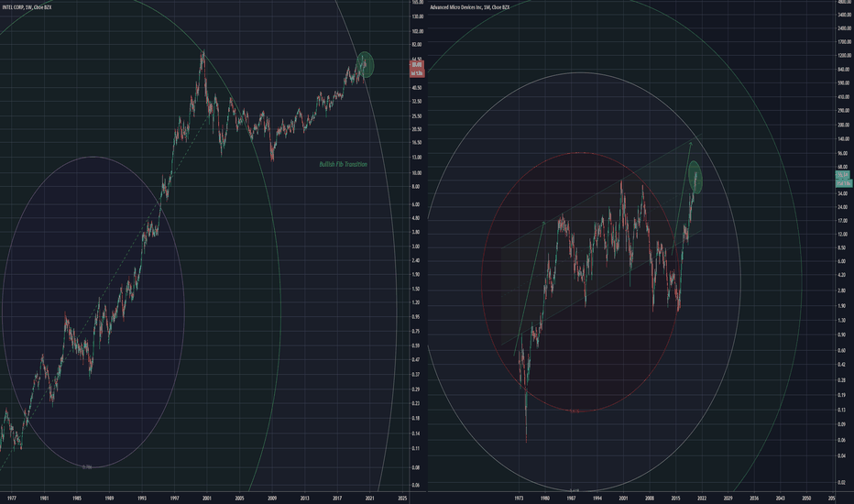Click the 2008 label on AMD time axis
Screen dimensions: 854x504
650,498
